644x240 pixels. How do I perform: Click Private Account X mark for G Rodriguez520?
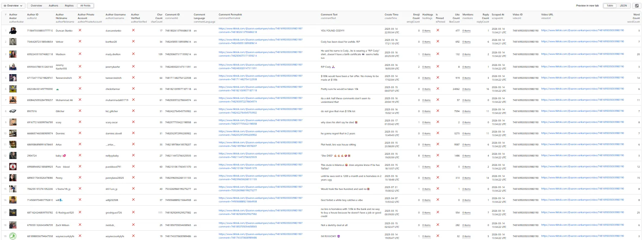80,212
